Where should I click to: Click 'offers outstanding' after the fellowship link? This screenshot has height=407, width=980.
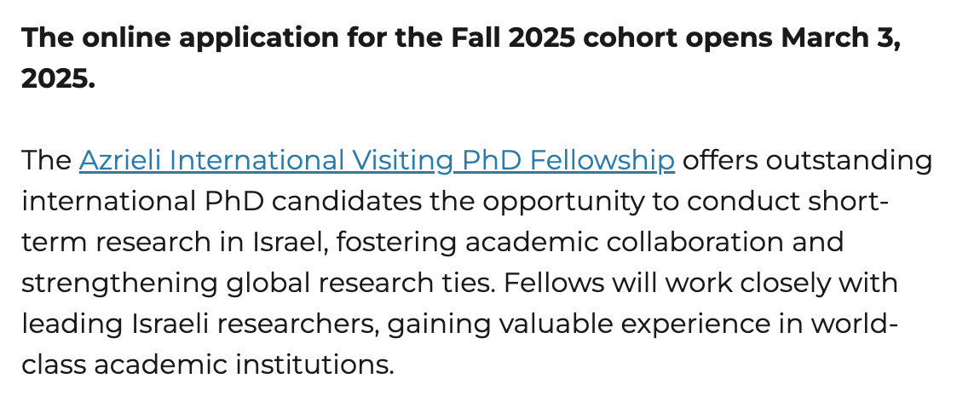point(807,160)
